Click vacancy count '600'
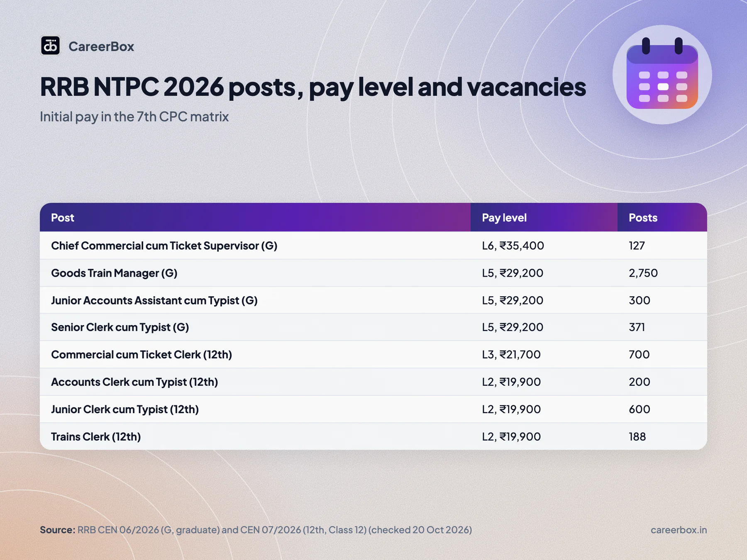This screenshot has width=747, height=560. pos(640,409)
